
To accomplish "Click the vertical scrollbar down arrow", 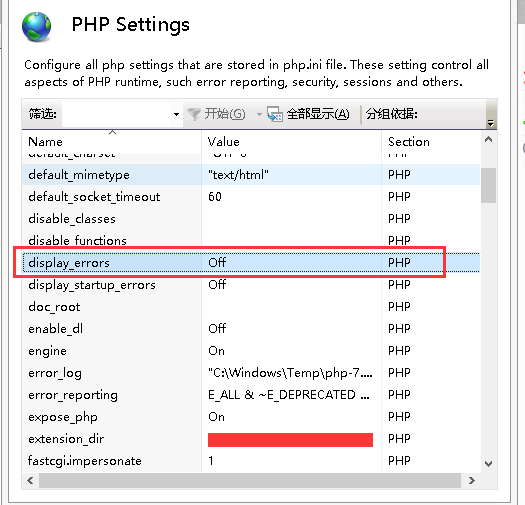I will [489, 464].
